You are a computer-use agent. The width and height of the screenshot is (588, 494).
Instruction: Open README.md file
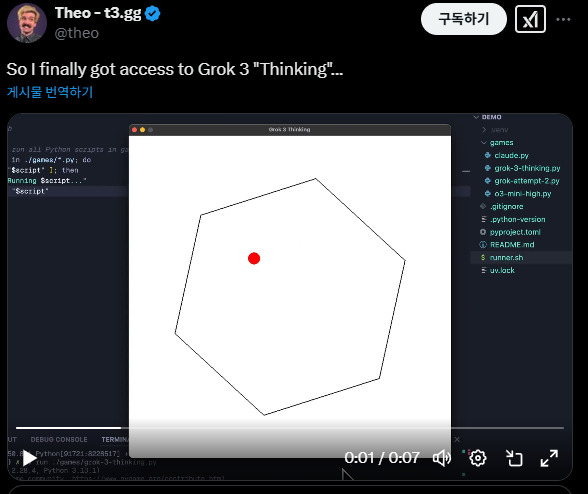[512, 245]
